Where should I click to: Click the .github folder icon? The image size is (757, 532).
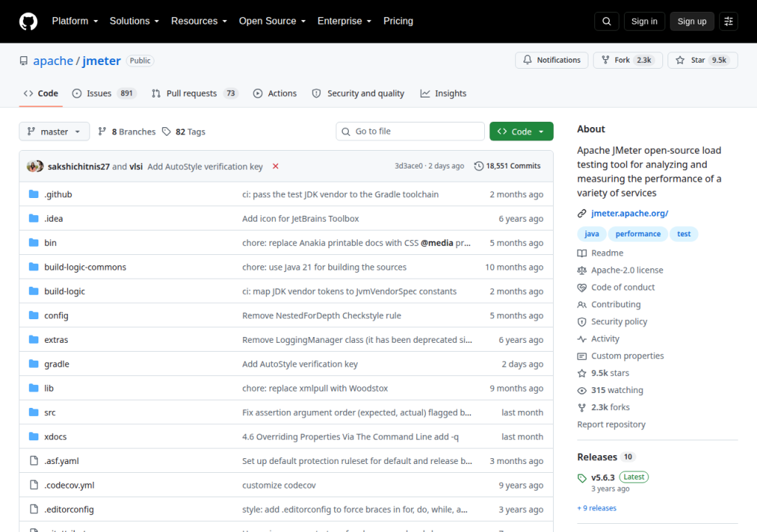(34, 194)
